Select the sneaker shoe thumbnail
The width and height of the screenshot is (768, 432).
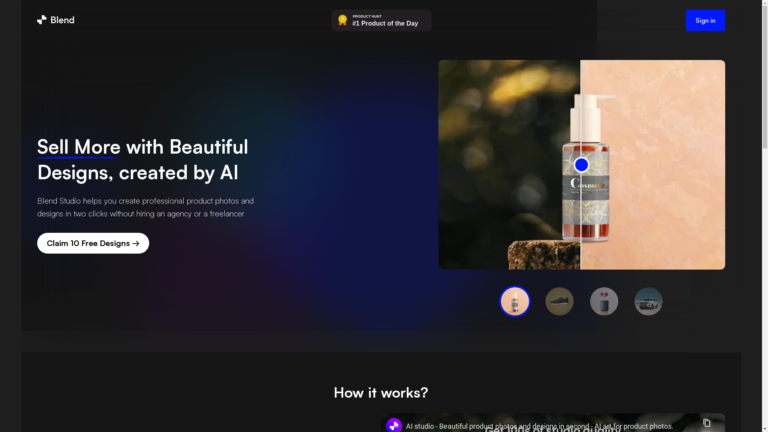click(x=559, y=301)
